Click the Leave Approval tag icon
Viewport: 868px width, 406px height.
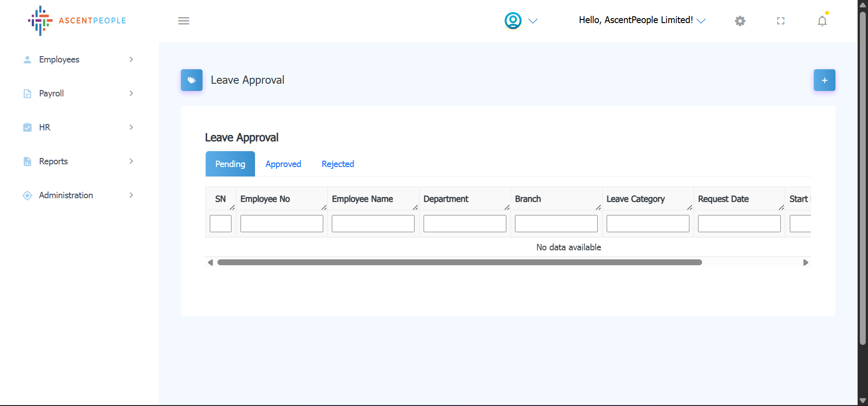192,80
